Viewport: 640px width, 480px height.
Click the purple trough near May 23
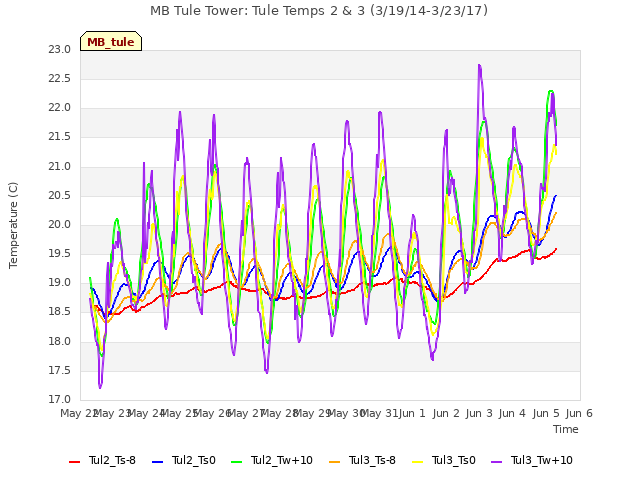click(x=100, y=387)
